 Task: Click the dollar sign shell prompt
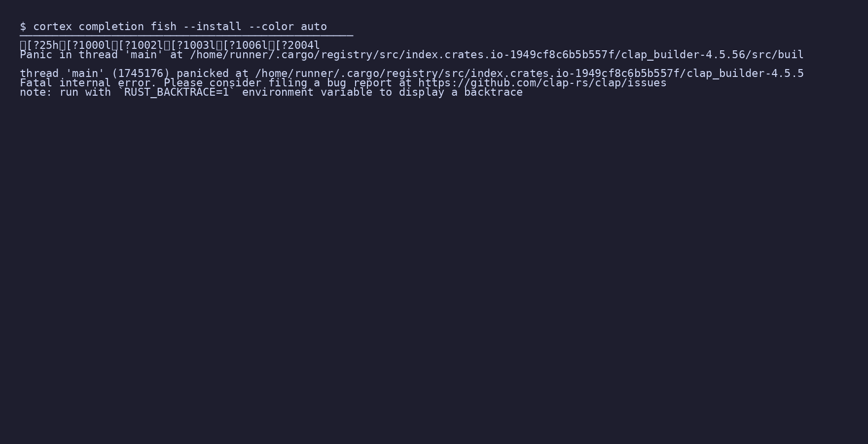click(x=23, y=27)
